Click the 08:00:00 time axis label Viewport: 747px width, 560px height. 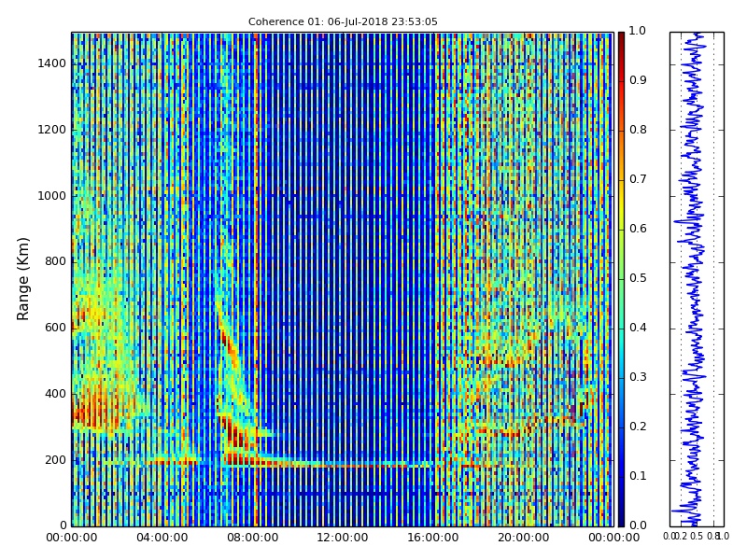point(252,538)
